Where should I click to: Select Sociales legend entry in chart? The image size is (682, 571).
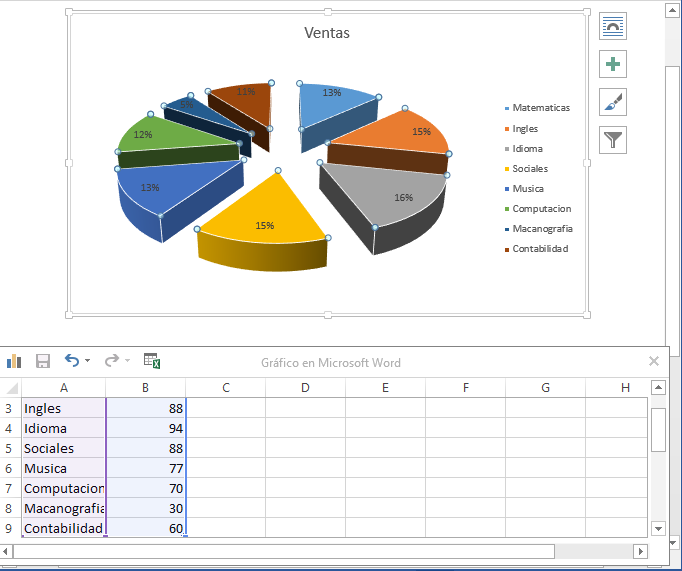point(526,169)
